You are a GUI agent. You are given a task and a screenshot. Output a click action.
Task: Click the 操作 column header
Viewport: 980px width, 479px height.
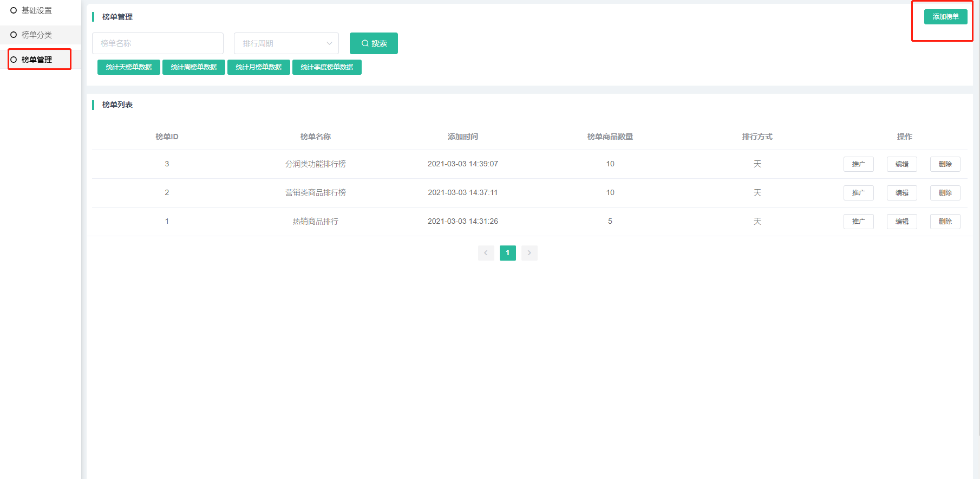pos(905,137)
